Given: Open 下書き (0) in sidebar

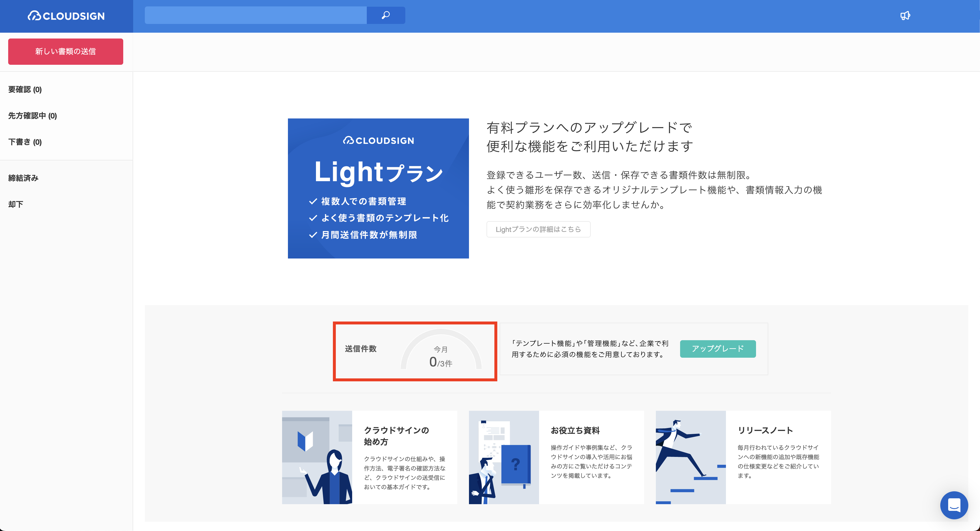Looking at the screenshot, I should pos(25,142).
